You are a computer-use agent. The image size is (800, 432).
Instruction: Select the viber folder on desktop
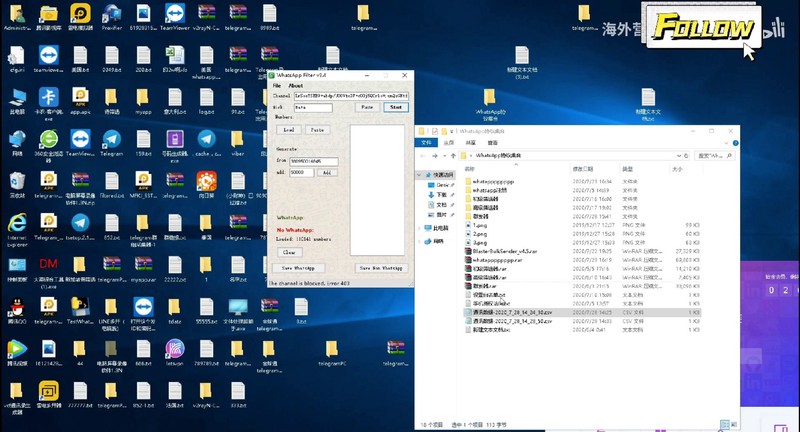click(237, 143)
